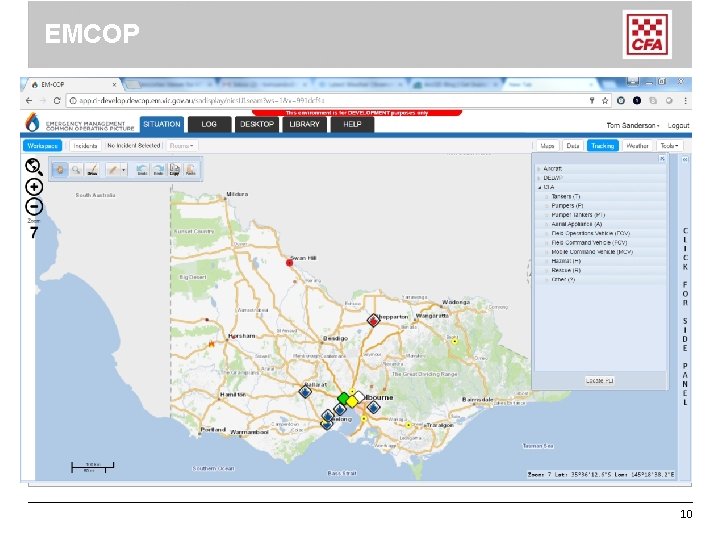Click the Maps button
Image resolution: width=720 pixels, height=540 pixels.
[x=547, y=146]
